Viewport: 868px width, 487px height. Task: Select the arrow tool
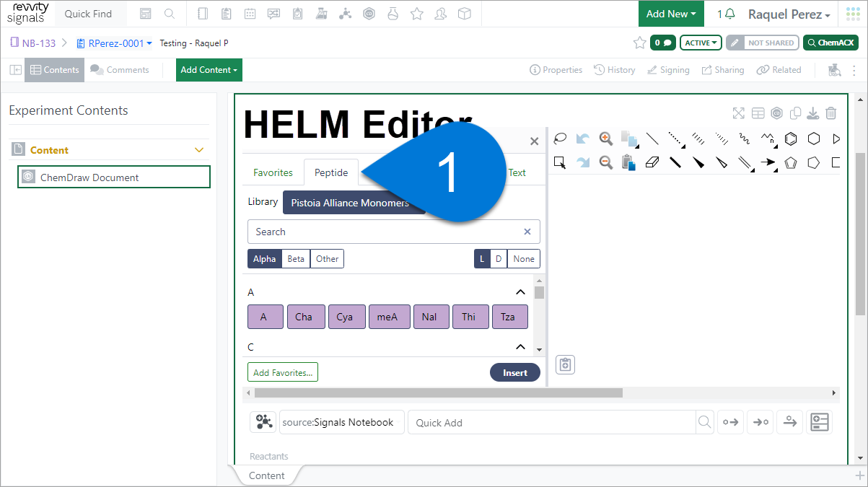point(768,162)
